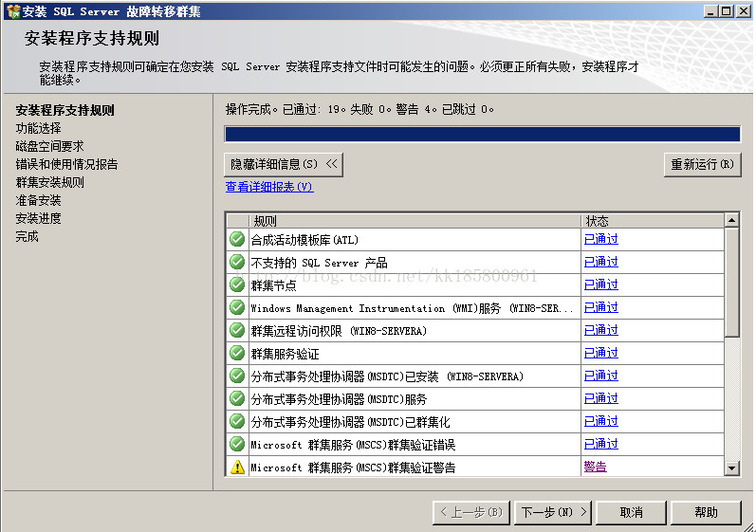This screenshot has height=532, width=756.
Task: Click the SQL Server setup title bar icon
Action: point(13,11)
